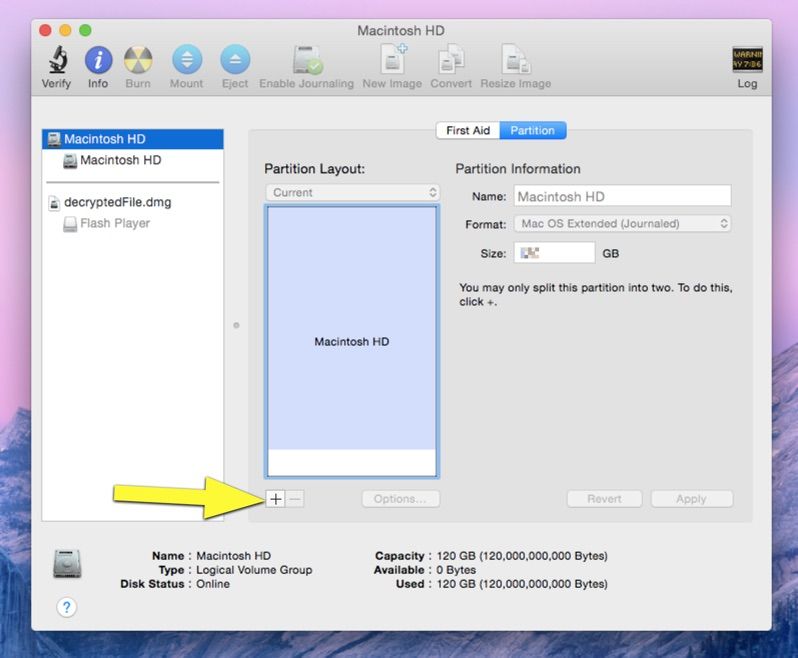This screenshot has height=658, width=798.
Task: Select the Partition tab
Action: pos(533,131)
